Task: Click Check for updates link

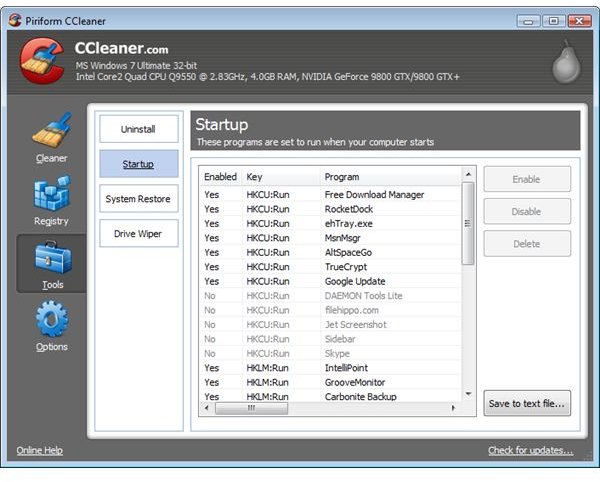Action: coord(530,450)
